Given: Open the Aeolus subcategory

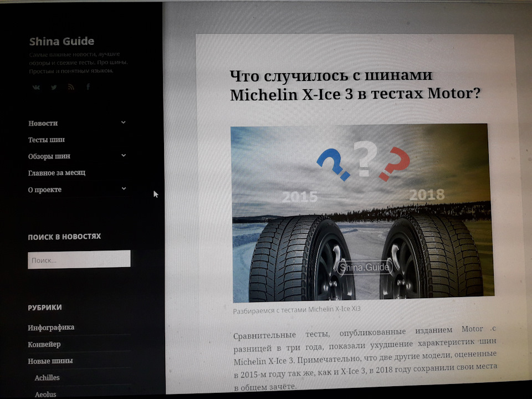Looking at the screenshot, I should click(x=45, y=394).
